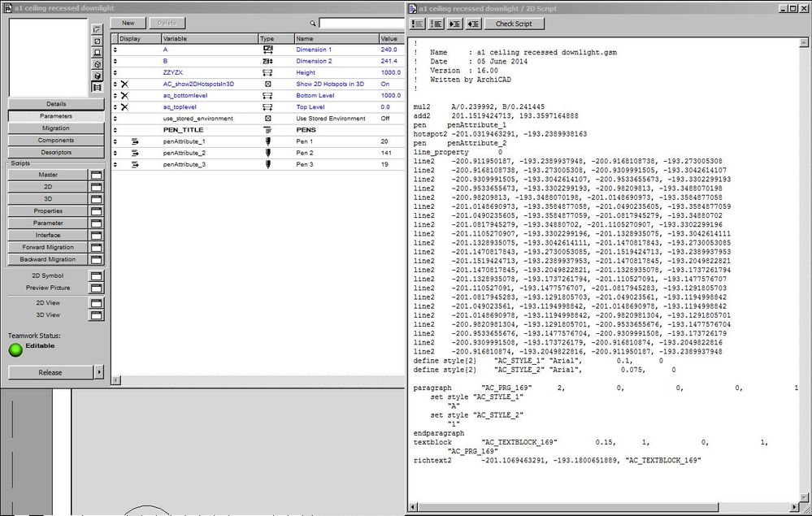
Task: Open Master script in separate window icon
Action: [97, 175]
